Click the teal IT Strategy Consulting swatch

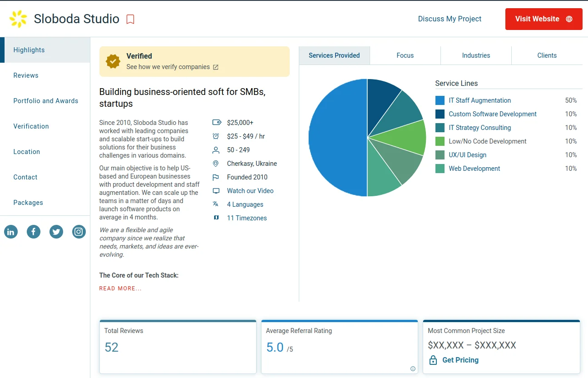440,128
